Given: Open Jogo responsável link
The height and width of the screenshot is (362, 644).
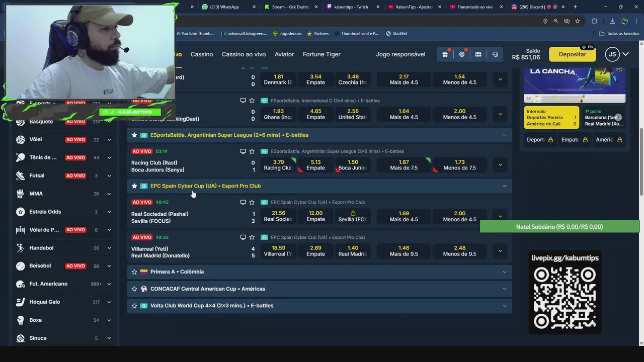Looking at the screenshot, I should click(x=400, y=54).
